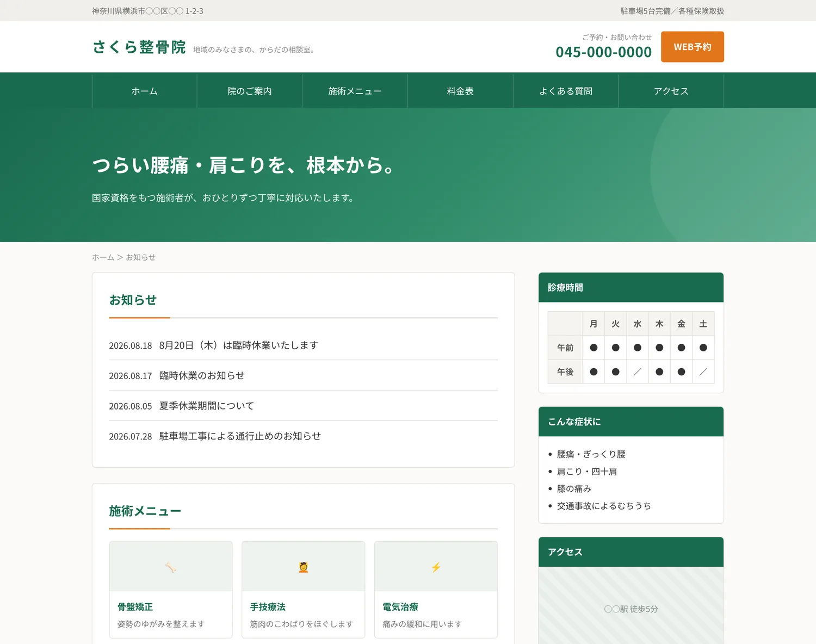Click description 筋肉のこわばりをほぐします
This screenshot has width=816, height=644.
point(301,624)
